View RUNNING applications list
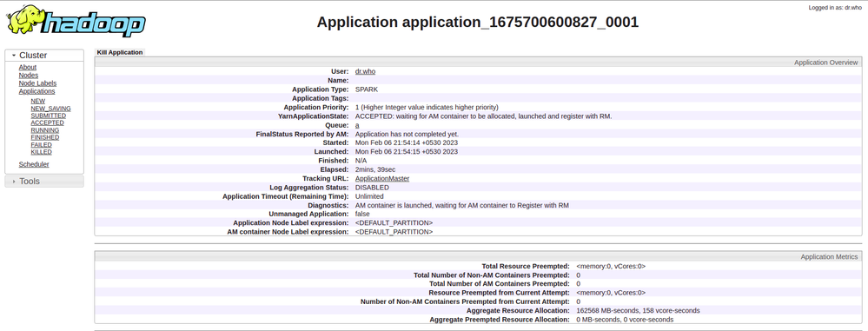 (45, 130)
